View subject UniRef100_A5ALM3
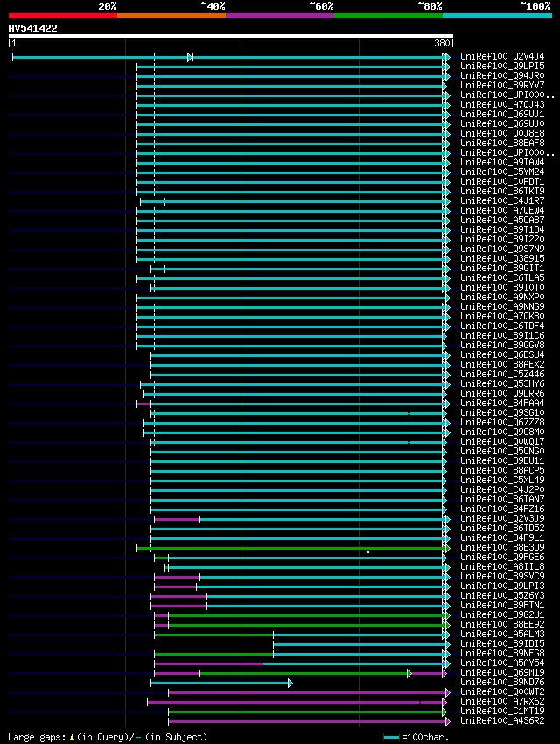Viewport: 560px width, 744px height. point(502,634)
